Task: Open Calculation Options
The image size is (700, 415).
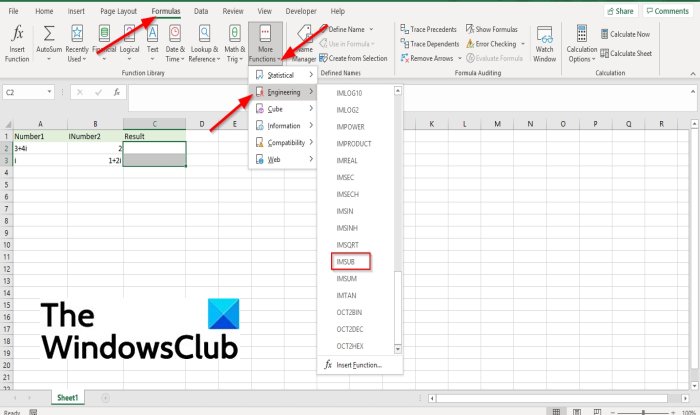Action: [581, 44]
